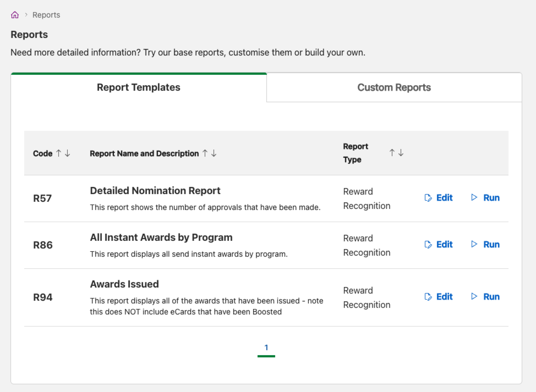
Task: Click the R57 code cell
Action: 42,198
